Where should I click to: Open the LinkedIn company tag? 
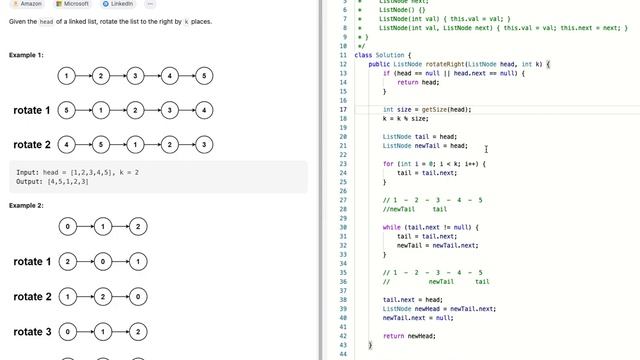118,4
